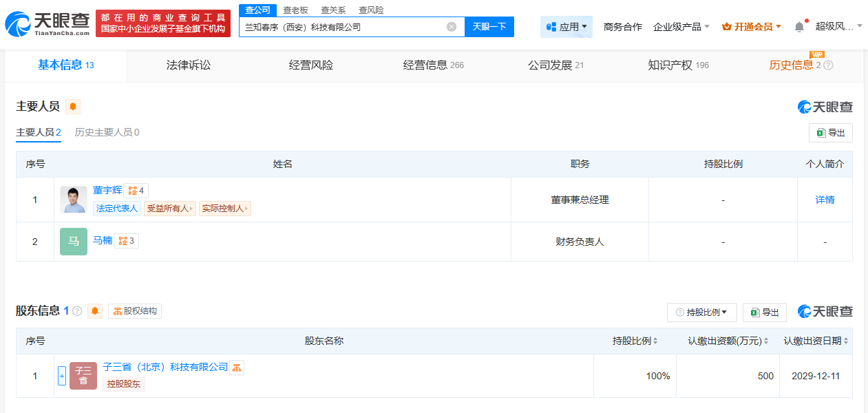Open 马楠's relation count badge showing 3

(127, 241)
